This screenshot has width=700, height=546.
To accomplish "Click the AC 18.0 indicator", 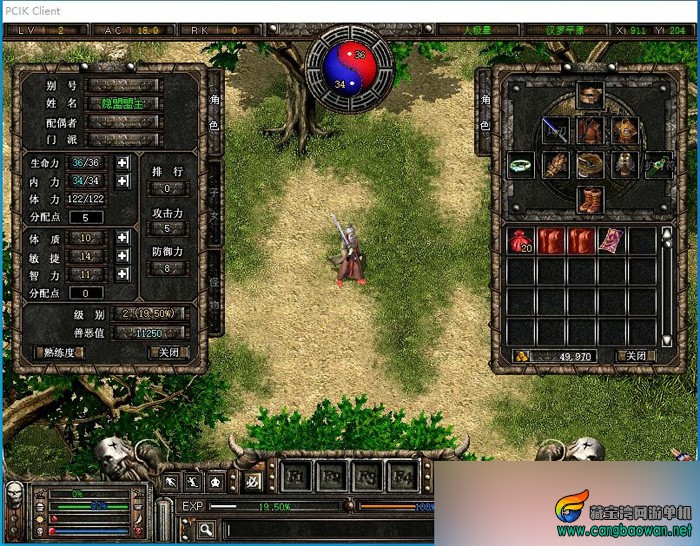I will tap(132, 30).
